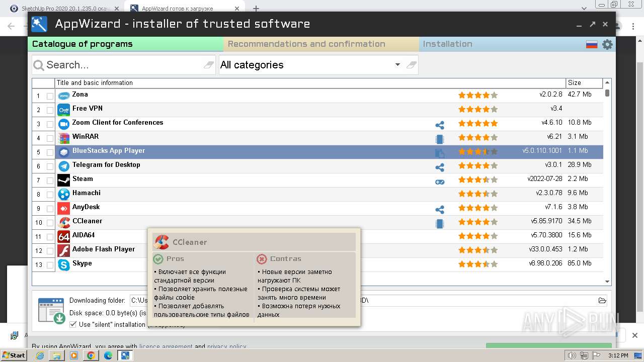Viewport: 644px width, 362px height.
Task: Tick the WinRAR checkbox
Action: [x=50, y=138]
